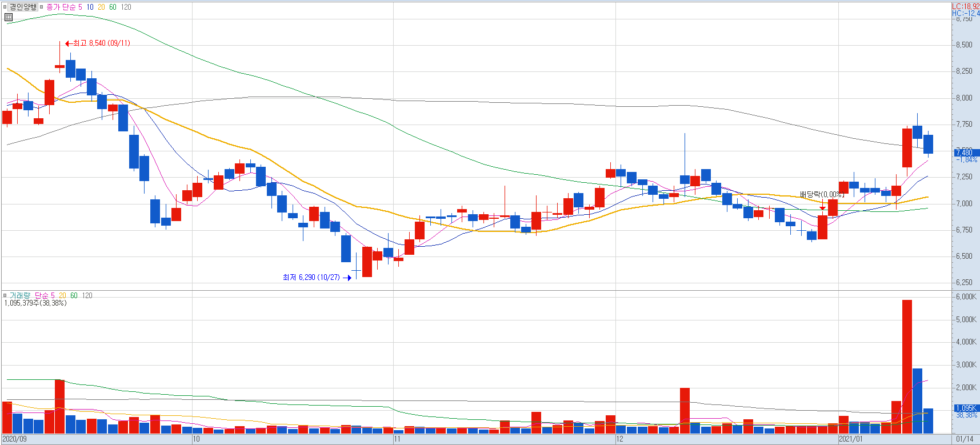
Task: Click the tallest red volume bar
Action: click(907, 366)
